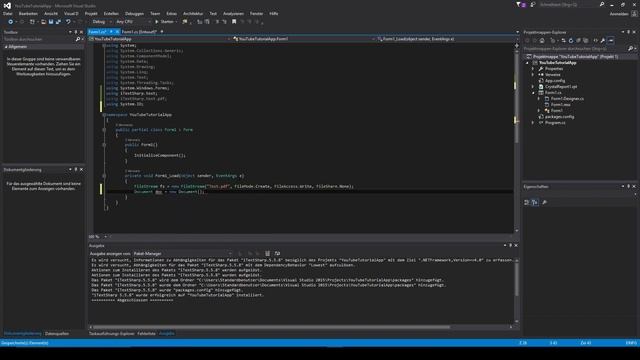This screenshot has height=360, width=640.
Task: Collapse the YouTubeTutorialApp project node
Action: click(527, 63)
